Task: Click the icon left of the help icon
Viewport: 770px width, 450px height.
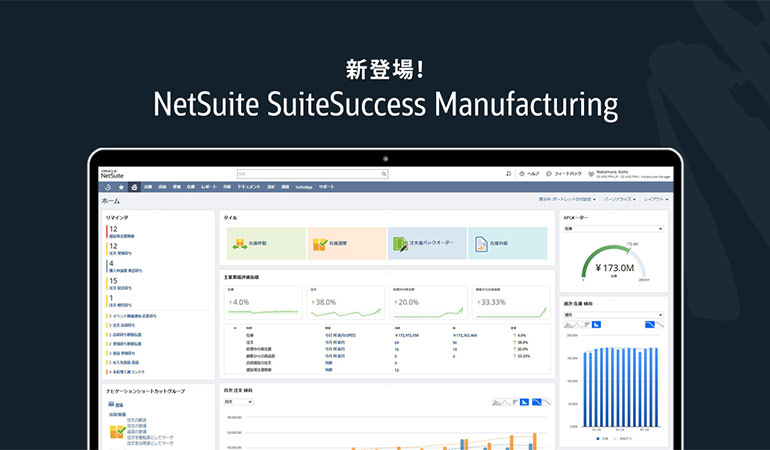Action: (508, 174)
